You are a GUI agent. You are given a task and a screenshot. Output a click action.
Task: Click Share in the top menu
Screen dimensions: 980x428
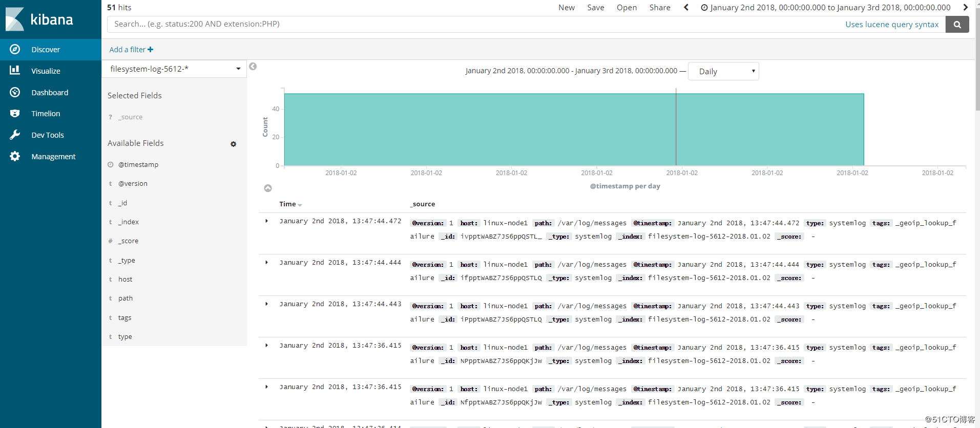coord(660,7)
